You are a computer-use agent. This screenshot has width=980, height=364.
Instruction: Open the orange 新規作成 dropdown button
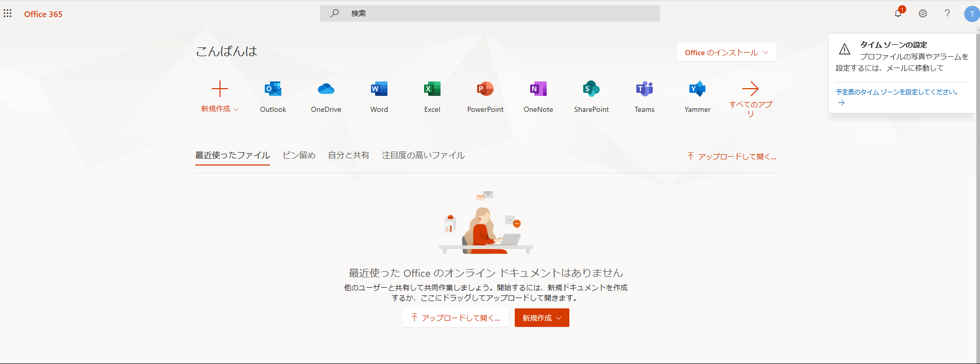(x=542, y=318)
